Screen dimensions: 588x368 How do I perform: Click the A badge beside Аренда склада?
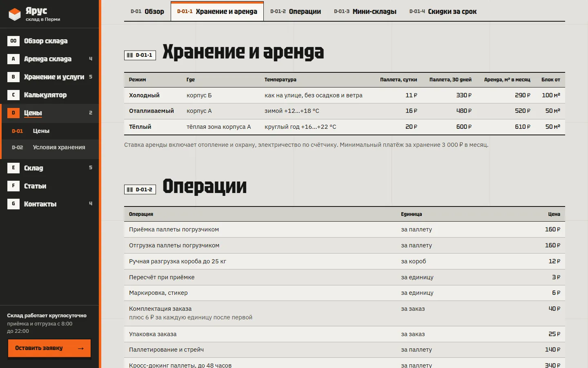13,59
